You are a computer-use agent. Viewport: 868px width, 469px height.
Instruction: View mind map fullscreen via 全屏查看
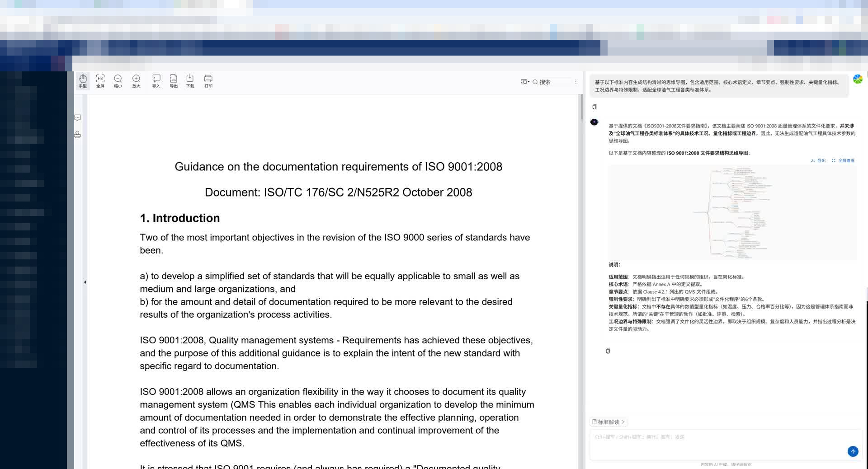[x=843, y=160]
